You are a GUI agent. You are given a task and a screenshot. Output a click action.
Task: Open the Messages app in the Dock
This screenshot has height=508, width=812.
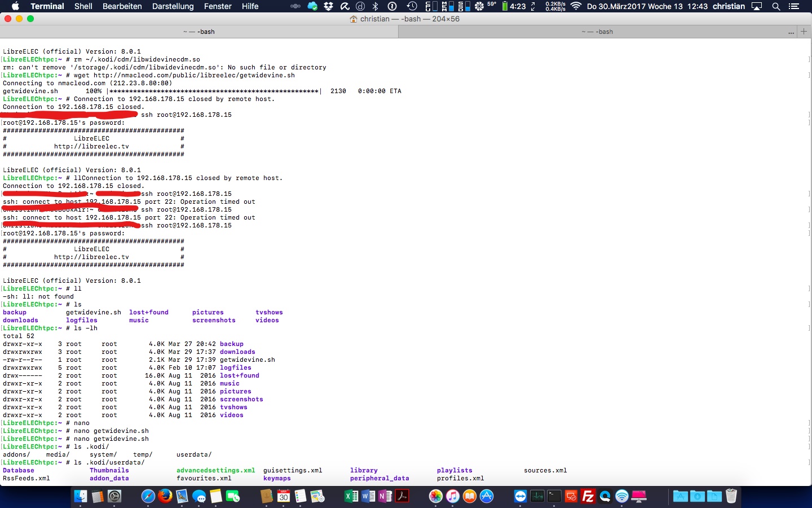(x=198, y=496)
